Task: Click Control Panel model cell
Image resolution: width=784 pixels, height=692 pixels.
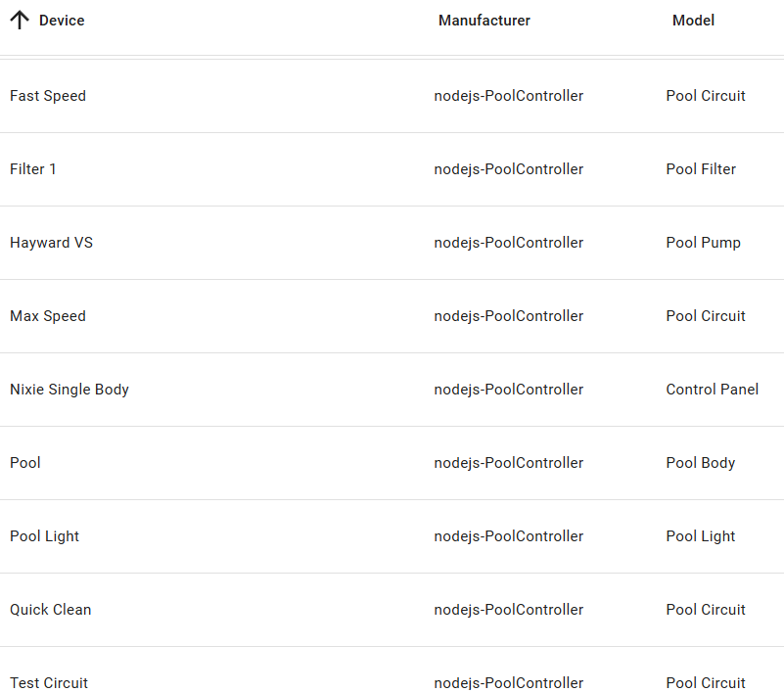Action: (x=712, y=390)
